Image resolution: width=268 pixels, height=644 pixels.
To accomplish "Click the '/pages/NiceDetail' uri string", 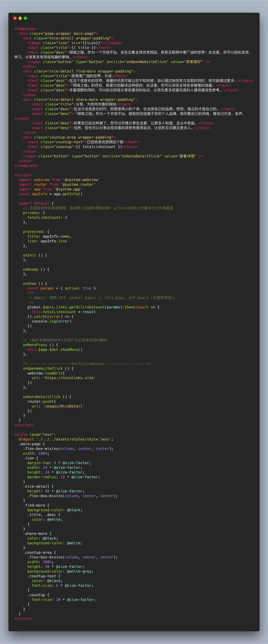I will tap(64, 406).
